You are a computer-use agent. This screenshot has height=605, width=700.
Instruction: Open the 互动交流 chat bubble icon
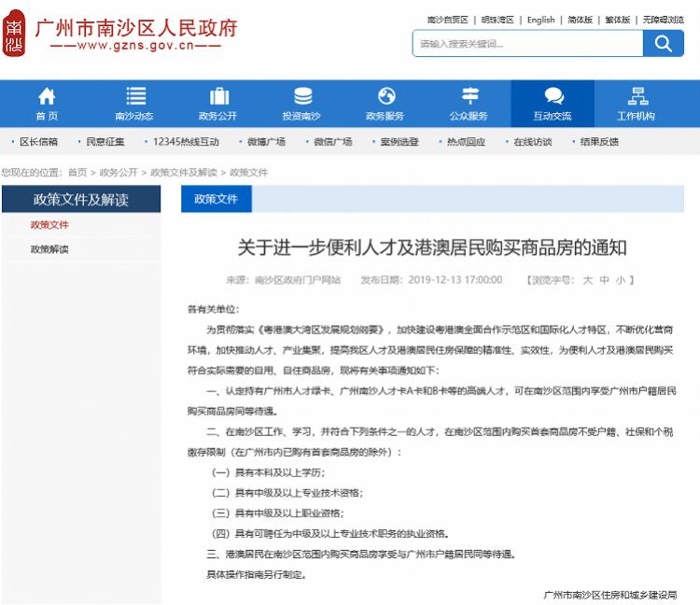tap(553, 96)
